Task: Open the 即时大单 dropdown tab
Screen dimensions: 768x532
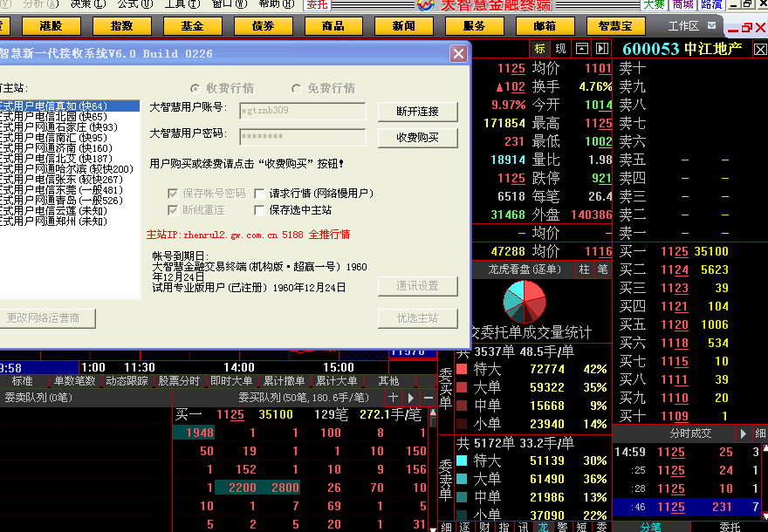Action: 231,381
